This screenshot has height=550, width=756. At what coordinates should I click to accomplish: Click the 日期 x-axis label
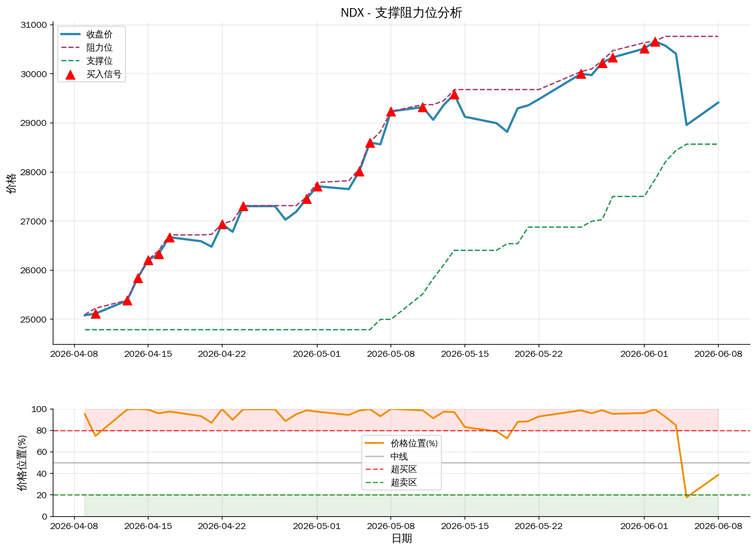[x=402, y=538]
